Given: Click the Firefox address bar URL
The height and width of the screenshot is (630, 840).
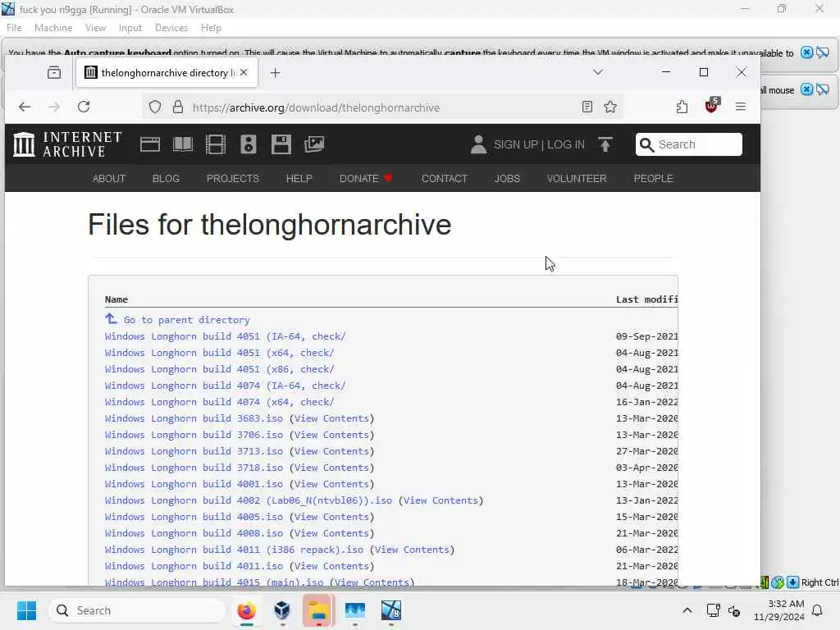Looking at the screenshot, I should (x=316, y=107).
